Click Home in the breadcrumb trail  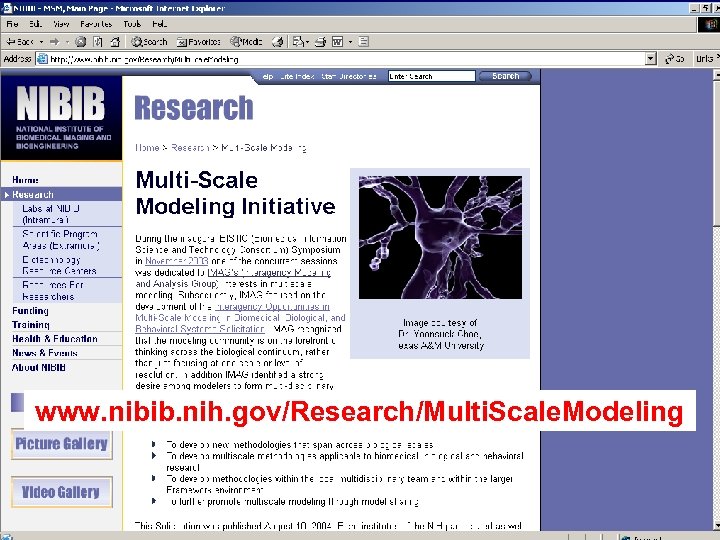click(147, 147)
